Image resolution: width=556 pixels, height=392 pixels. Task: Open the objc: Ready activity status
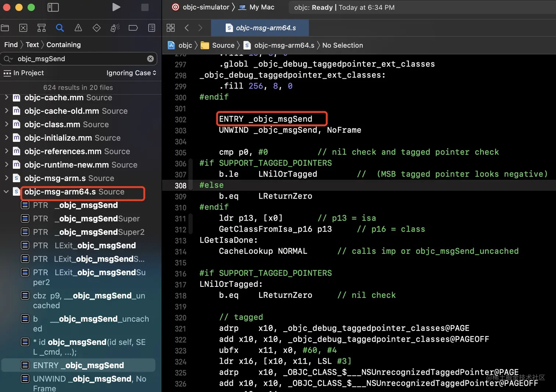[344, 7]
